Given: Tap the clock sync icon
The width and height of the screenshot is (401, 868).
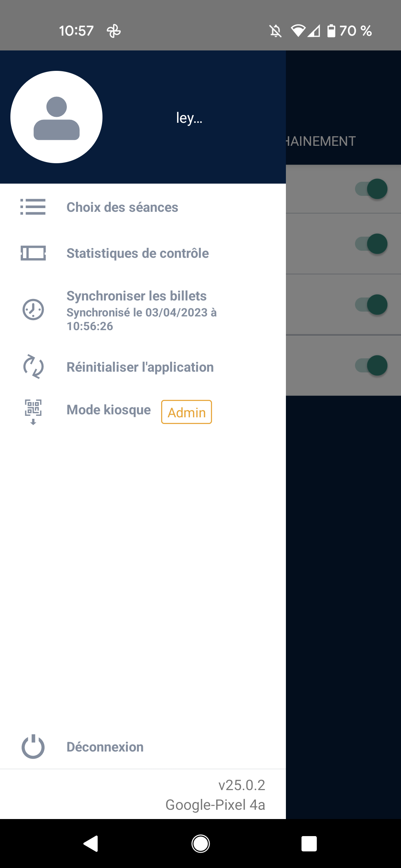Looking at the screenshot, I should (x=33, y=309).
